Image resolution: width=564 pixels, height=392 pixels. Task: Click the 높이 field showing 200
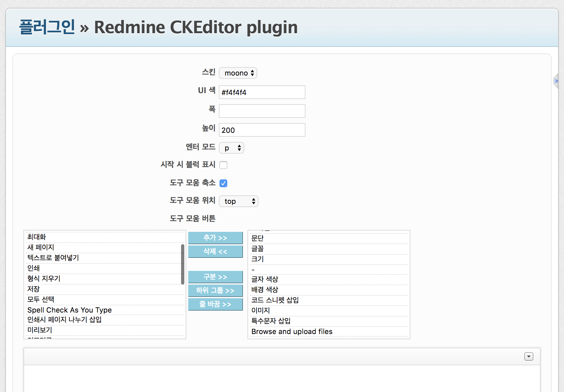(262, 130)
